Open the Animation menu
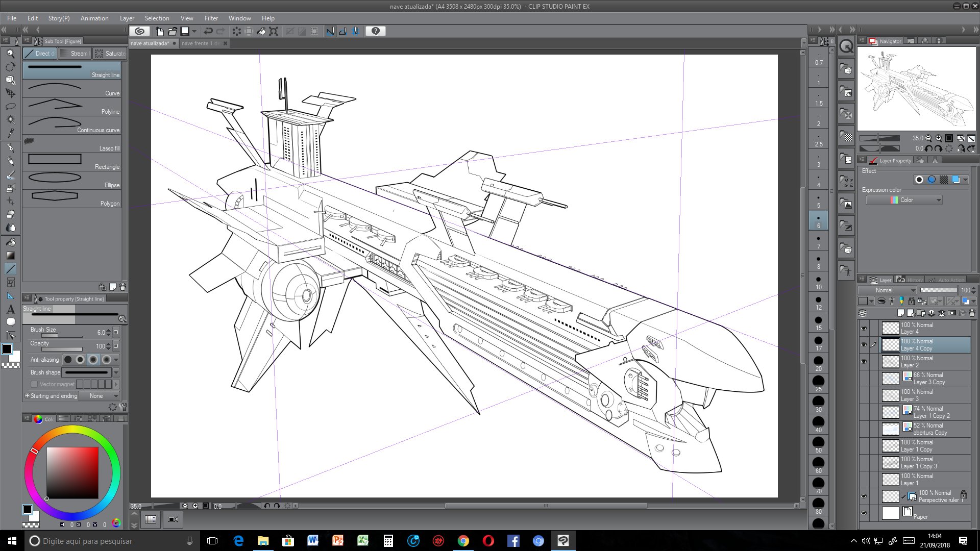The height and width of the screenshot is (551, 980). point(94,18)
